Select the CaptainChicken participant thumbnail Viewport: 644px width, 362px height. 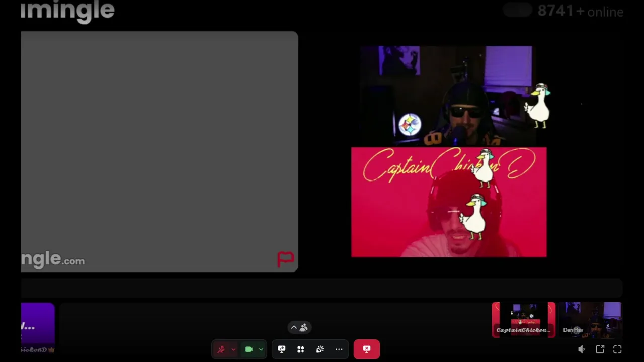coord(524,320)
